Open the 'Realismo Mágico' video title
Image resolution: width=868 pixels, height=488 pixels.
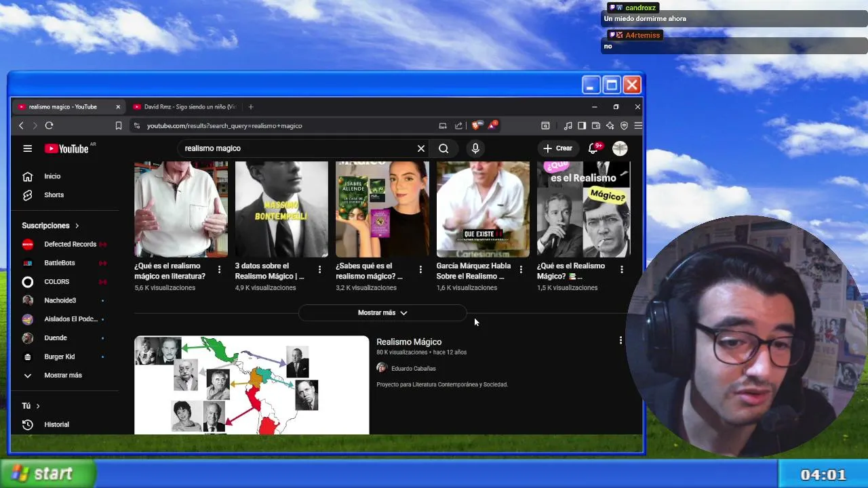(409, 342)
